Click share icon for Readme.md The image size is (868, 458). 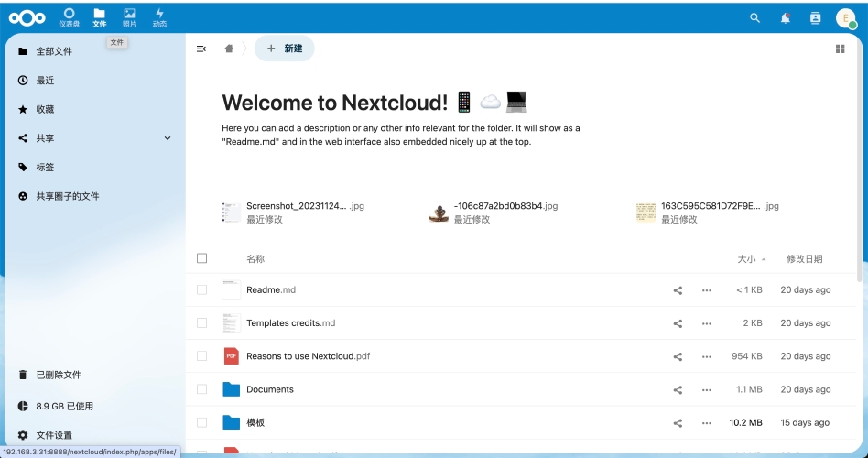(678, 290)
